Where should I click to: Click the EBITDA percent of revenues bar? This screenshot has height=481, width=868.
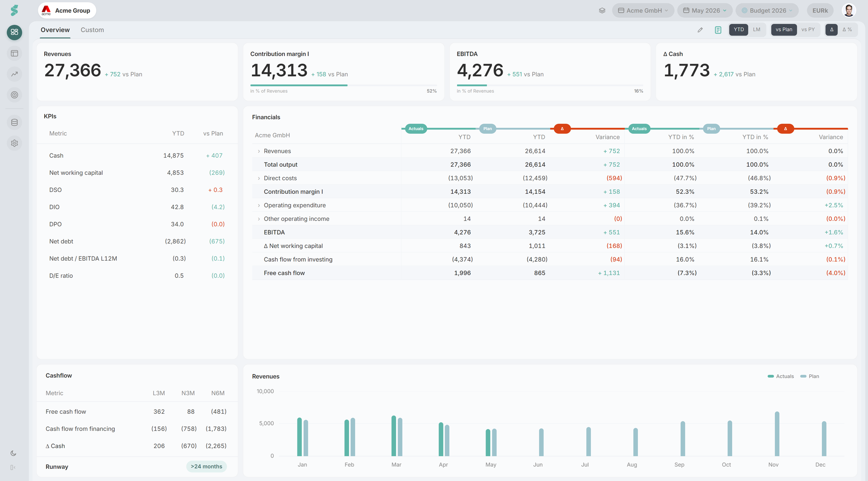pyautogui.click(x=550, y=85)
